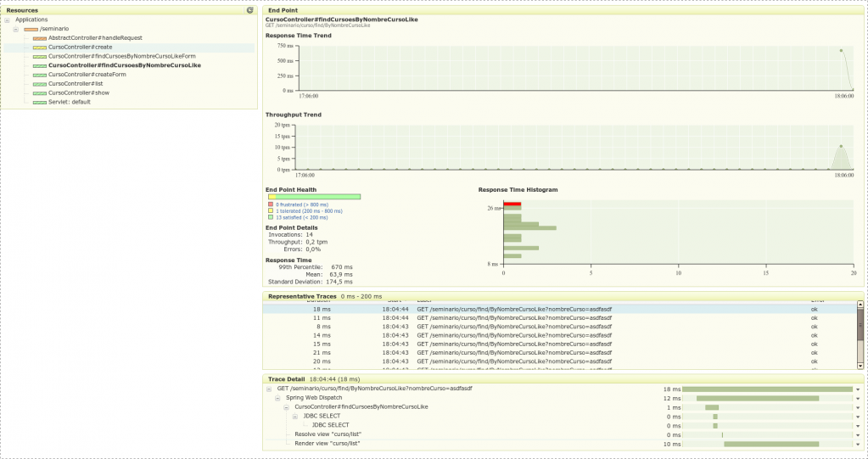The height and width of the screenshot is (459, 868).
Task: Click the Representative Traces scrollbar down arrow
Action: pyautogui.click(x=860, y=364)
